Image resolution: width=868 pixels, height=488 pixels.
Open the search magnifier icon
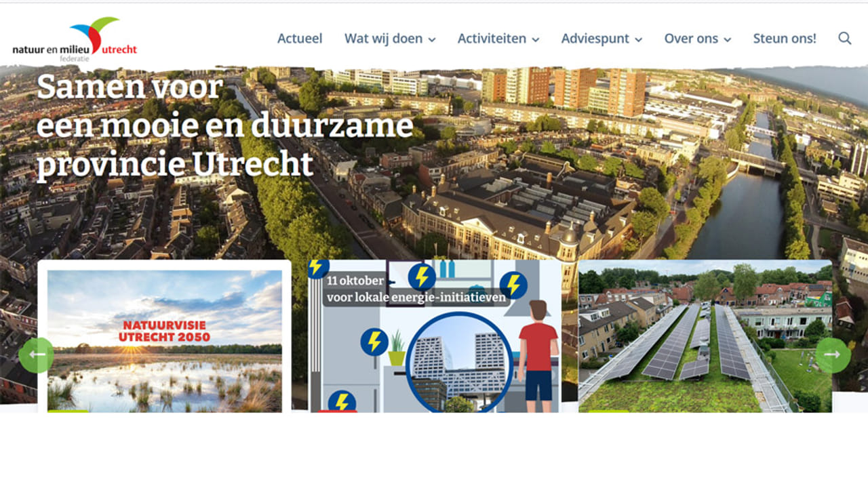(844, 39)
